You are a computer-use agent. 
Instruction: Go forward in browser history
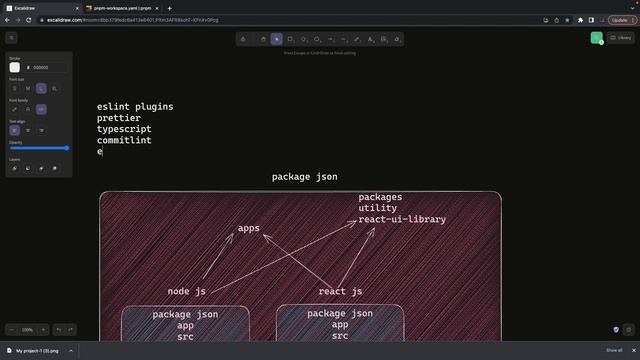click(18, 20)
